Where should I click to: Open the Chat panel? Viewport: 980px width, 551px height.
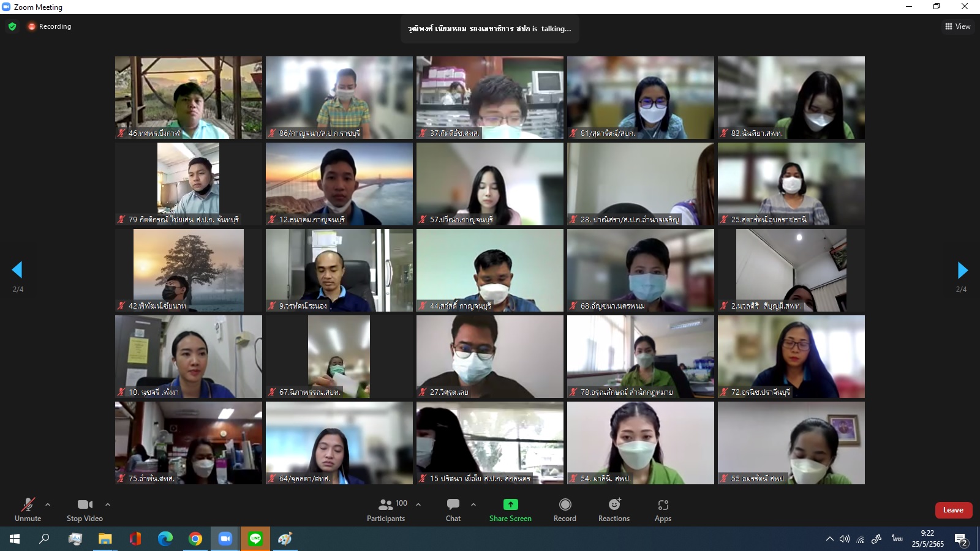pyautogui.click(x=453, y=509)
